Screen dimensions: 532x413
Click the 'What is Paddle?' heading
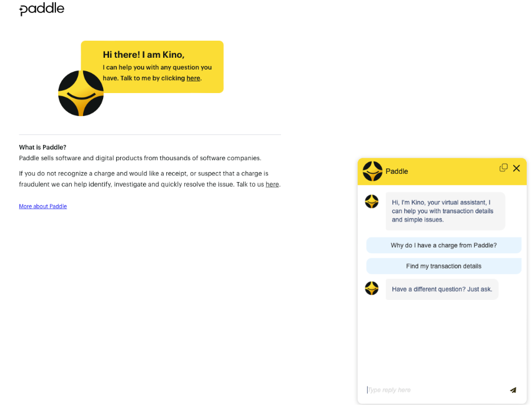[x=42, y=147]
